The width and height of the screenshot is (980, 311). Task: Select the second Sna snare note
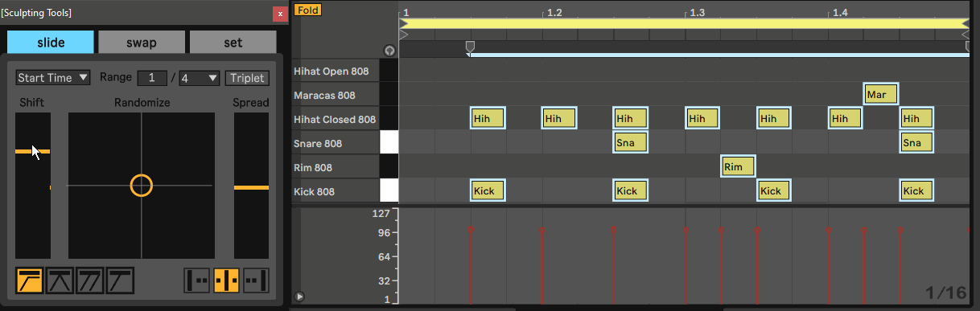[x=916, y=143]
